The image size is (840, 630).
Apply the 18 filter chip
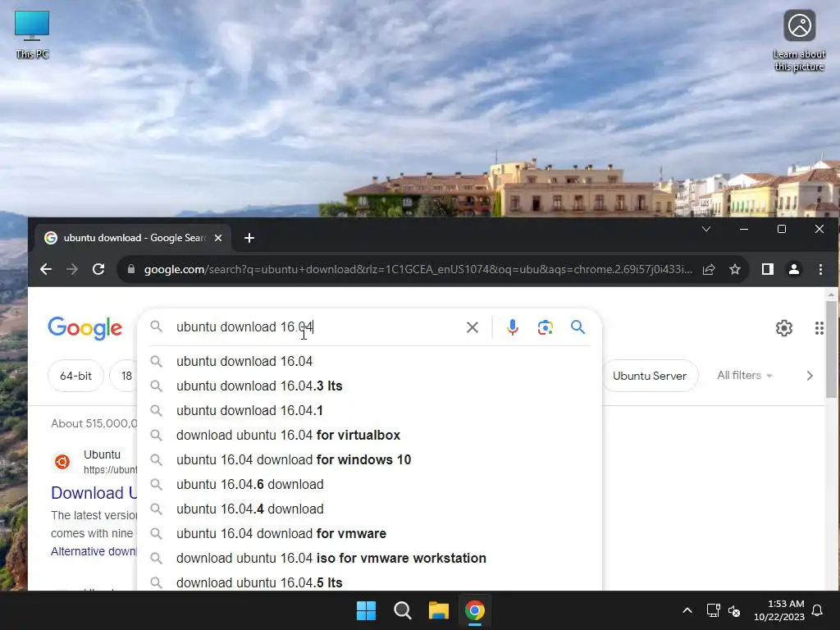tap(125, 376)
